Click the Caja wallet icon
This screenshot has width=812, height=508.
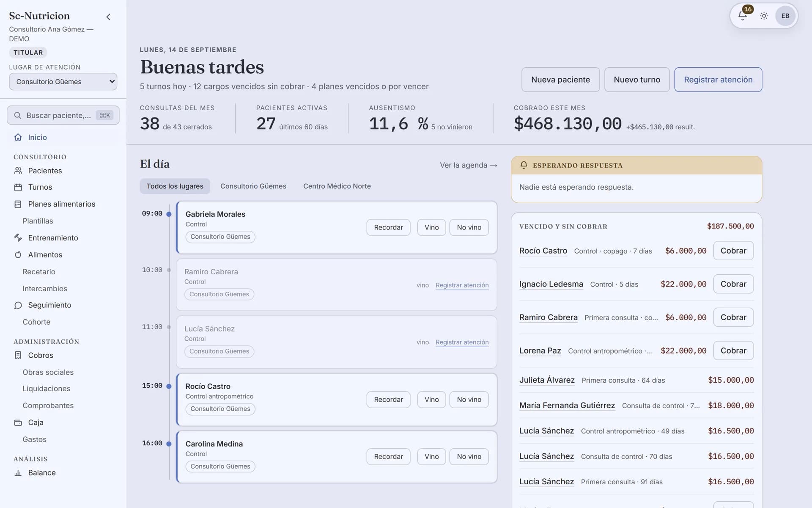tap(18, 422)
